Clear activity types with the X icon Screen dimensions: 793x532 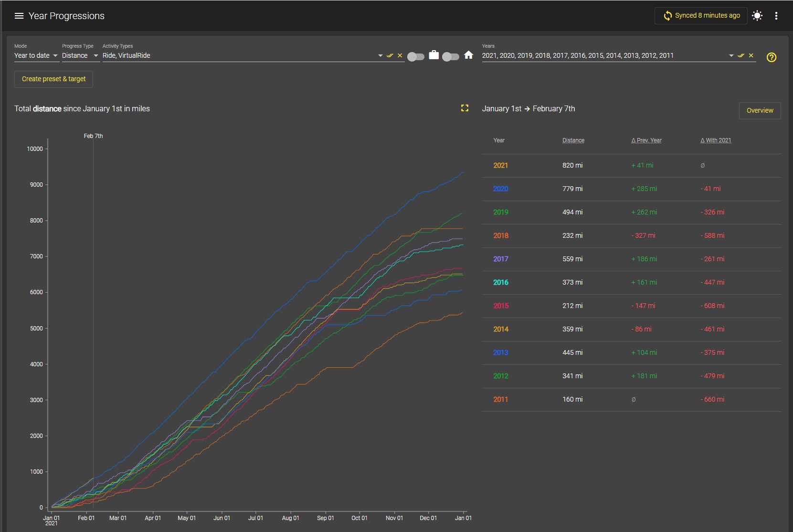(x=400, y=55)
